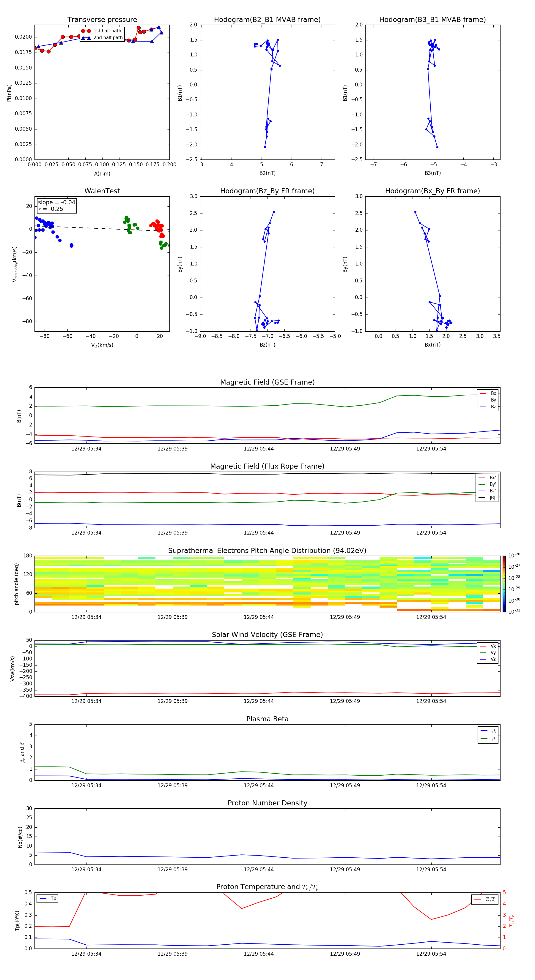Screen dimensions: 535x980
Task: Click the Suprathermal Electrons Pitch Angle title
Action: click(x=267, y=551)
